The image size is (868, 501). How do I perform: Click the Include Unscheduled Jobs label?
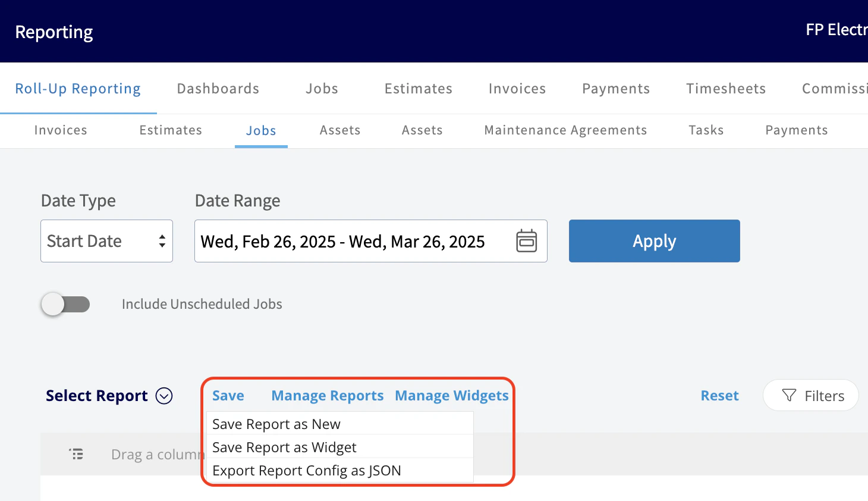tap(202, 304)
